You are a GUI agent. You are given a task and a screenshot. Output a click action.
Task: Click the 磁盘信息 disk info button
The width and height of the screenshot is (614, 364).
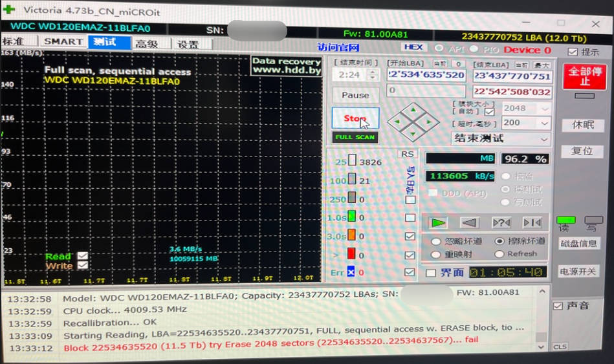(x=579, y=244)
